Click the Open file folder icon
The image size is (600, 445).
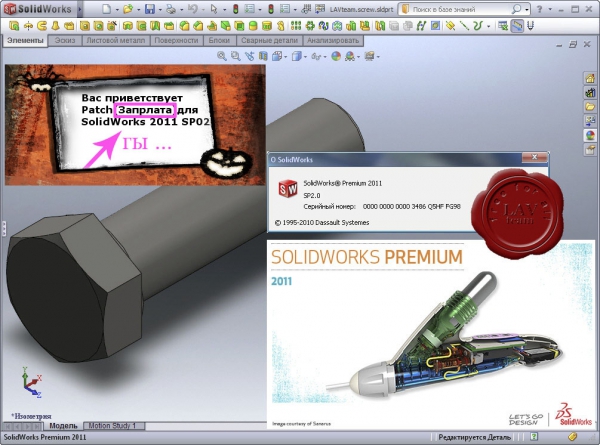click(x=128, y=9)
